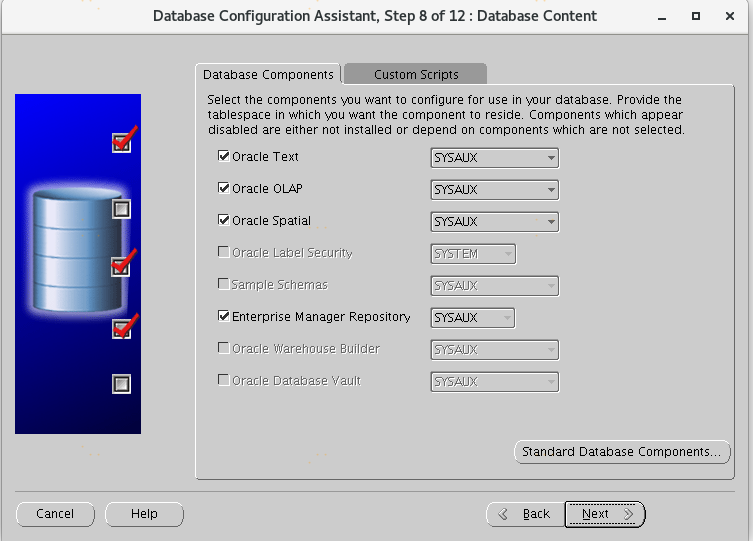
Task: Click the Back button arrow icon
Action: (503, 514)
